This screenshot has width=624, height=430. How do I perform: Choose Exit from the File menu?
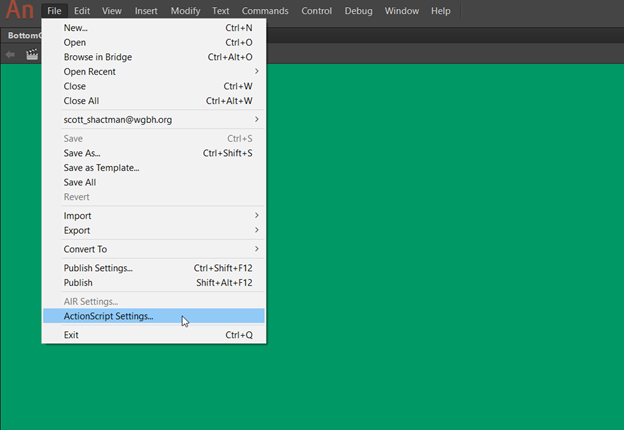[154, 335]
